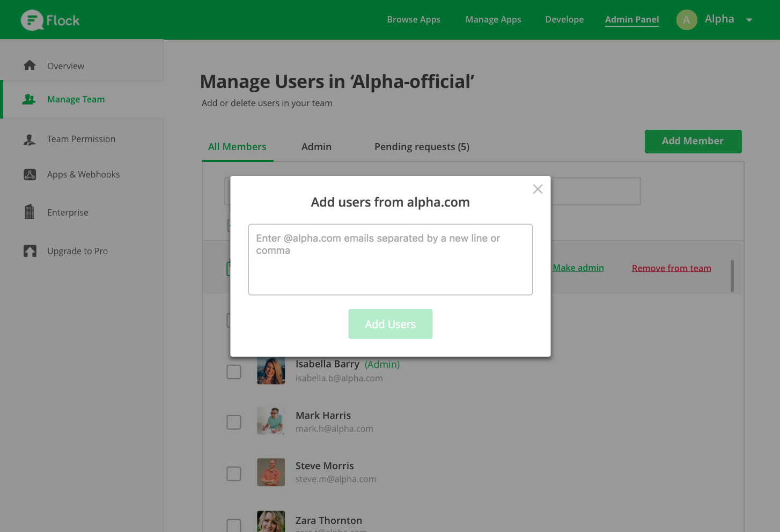Click the Remove from team link
Image resolution: width=780 pixels, height=532 pixels.
(672, 268)
